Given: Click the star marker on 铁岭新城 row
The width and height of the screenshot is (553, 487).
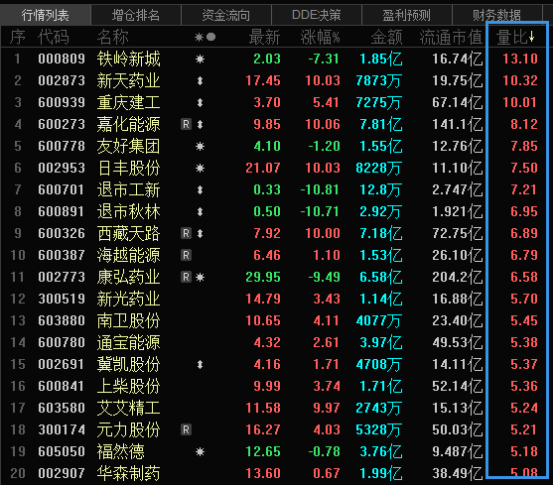Looking at the screenshot, I should pos(200,59).
